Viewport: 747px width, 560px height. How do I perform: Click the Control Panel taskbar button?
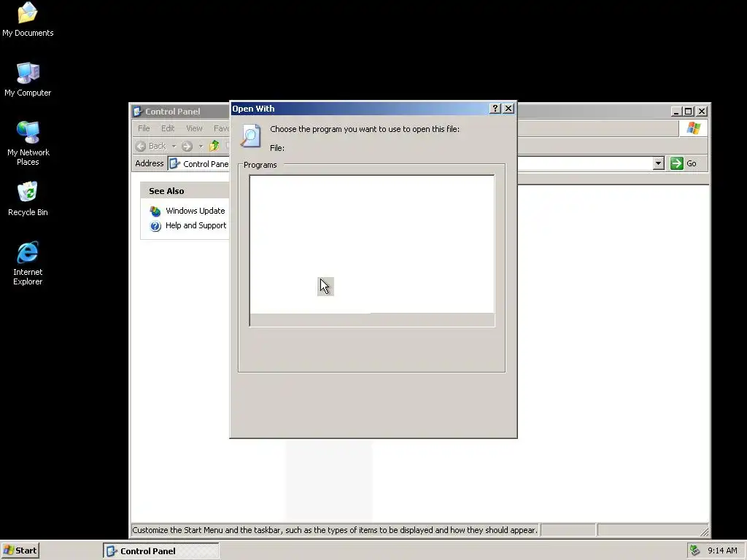pyautogui.click(x=161, y=551)
